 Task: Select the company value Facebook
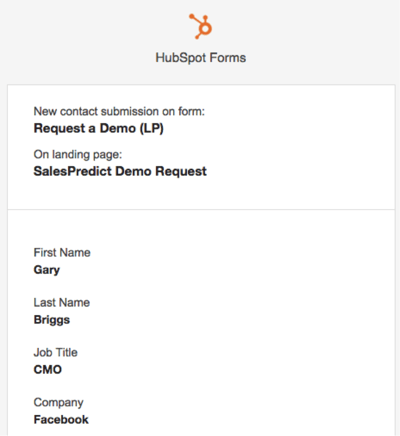[61, 420]
